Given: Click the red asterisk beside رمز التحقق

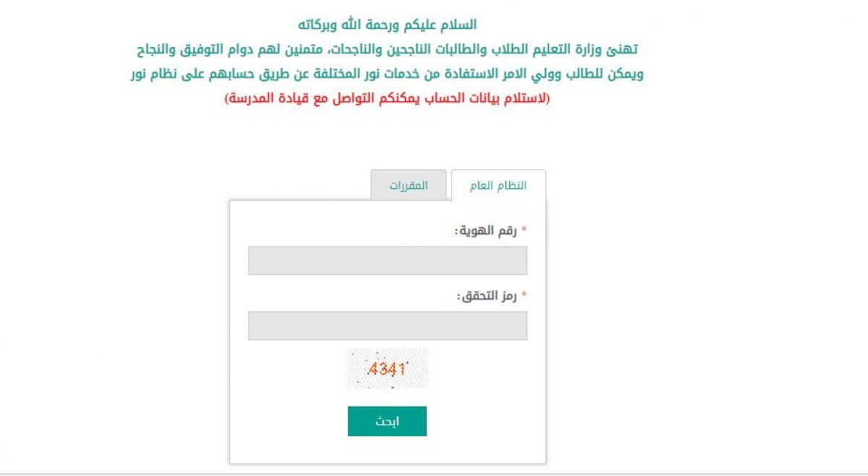Looking at the screenshot, I should (x=524, y=295).
